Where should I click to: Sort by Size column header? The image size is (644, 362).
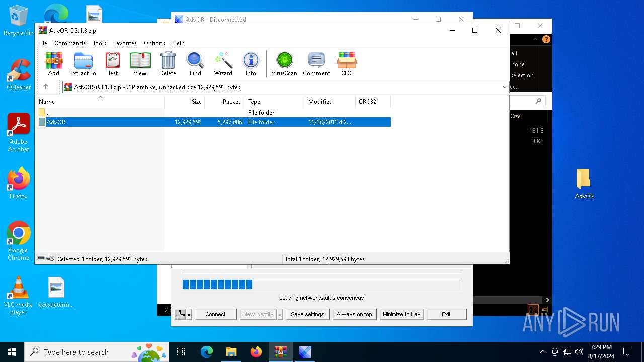coord(185,102)
